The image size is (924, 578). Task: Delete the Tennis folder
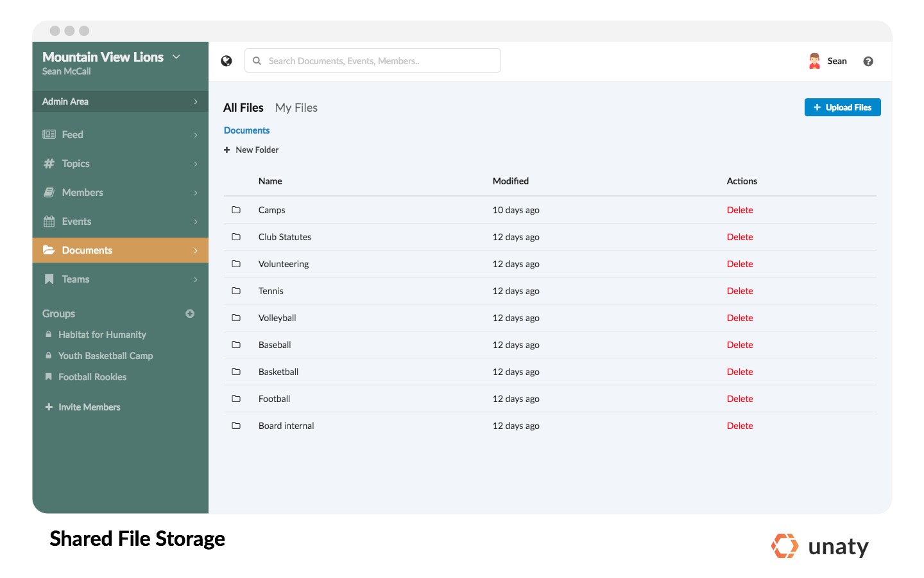pyautogui.click(x=740, y=291)
